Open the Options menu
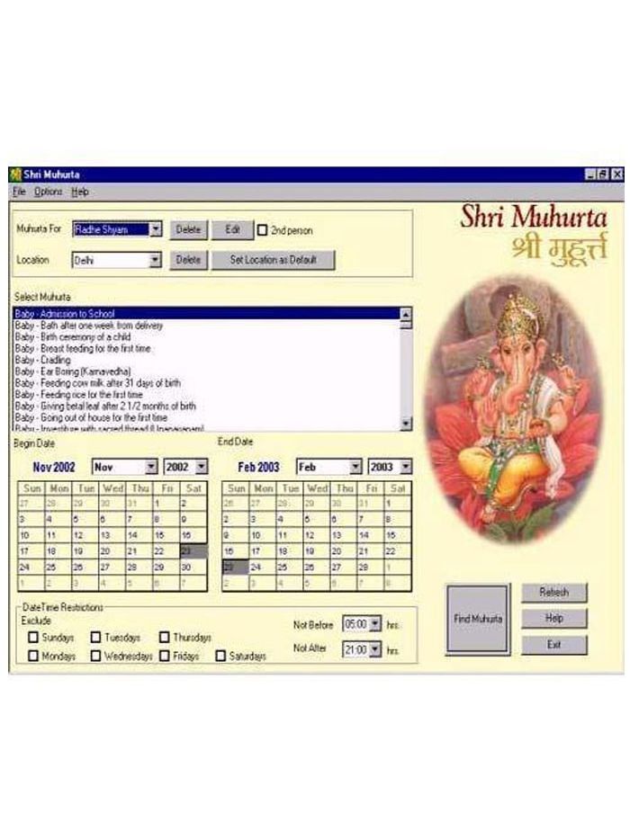Image resolution: width=630 pixels, height=840 pixels. (x=49, y=192)
